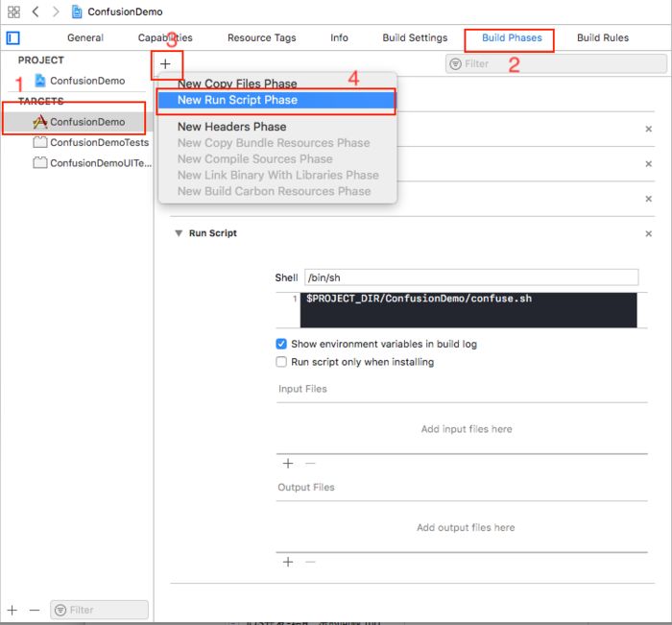Click the filter icon in build phases filter
672x625 pixels.
456,64
